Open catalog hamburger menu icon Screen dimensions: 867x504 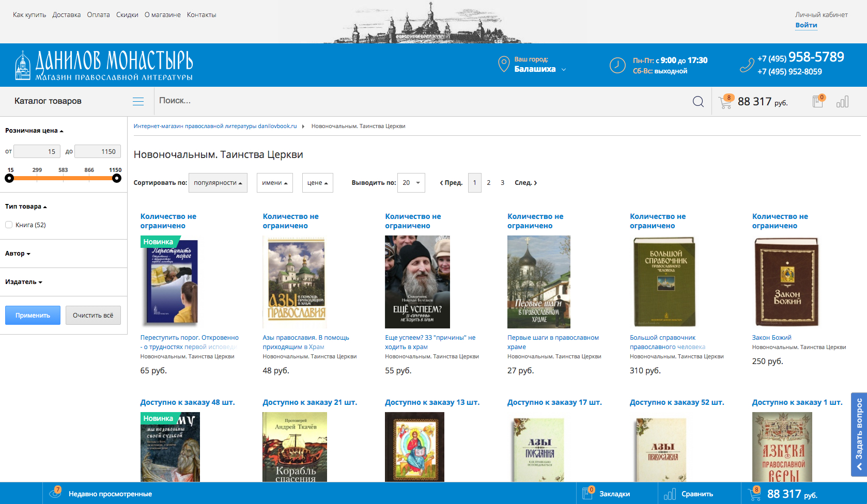pyautogui.click(x=138, y=101)
